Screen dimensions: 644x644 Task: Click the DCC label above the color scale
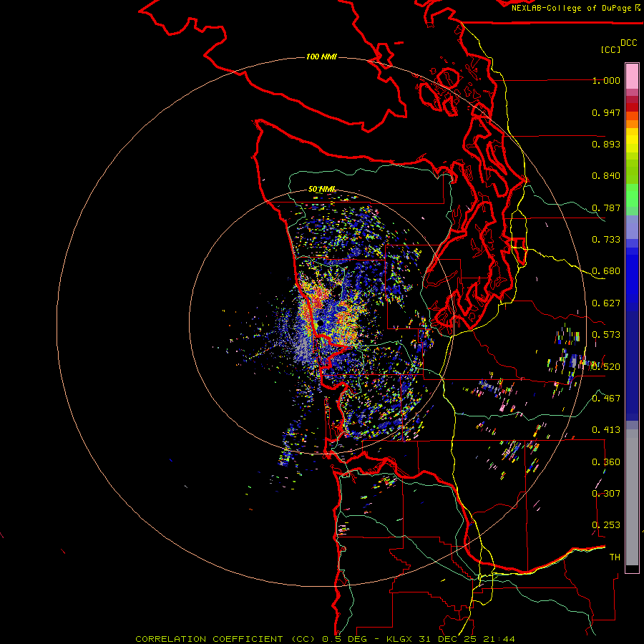click(x=629, y=43)
